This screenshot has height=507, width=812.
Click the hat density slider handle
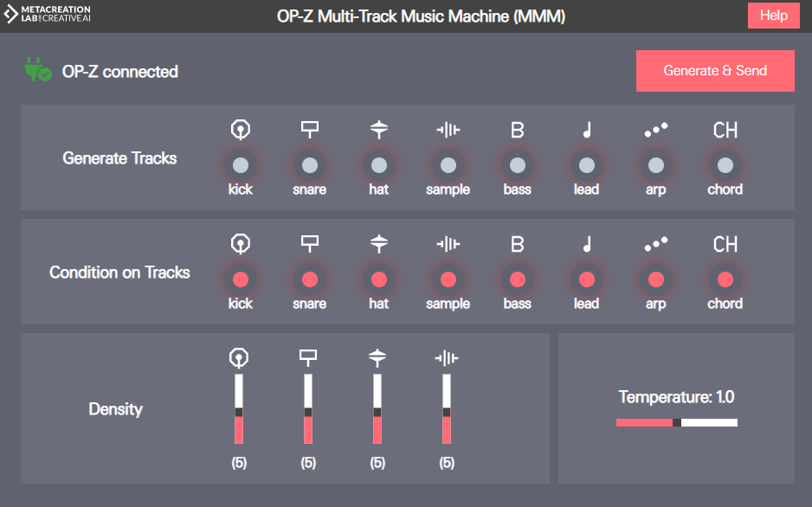(x=377, y=413)
